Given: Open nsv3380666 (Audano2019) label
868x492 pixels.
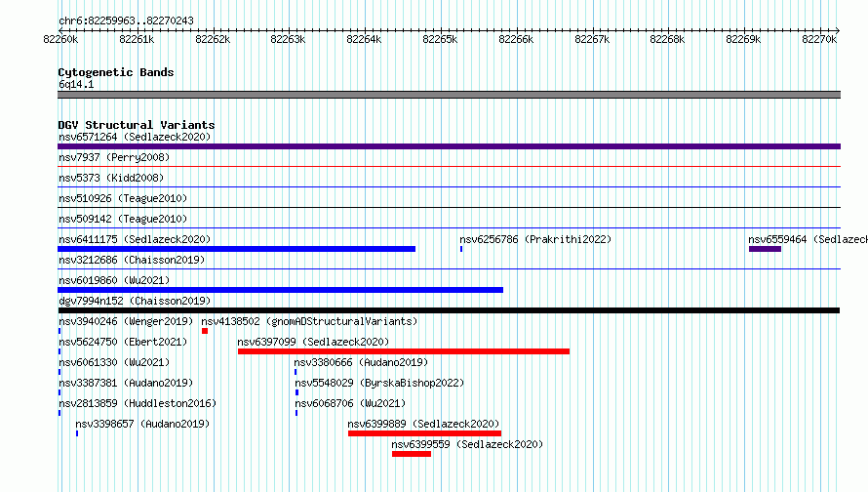Looking at the screenshot, I should (361, 362).
